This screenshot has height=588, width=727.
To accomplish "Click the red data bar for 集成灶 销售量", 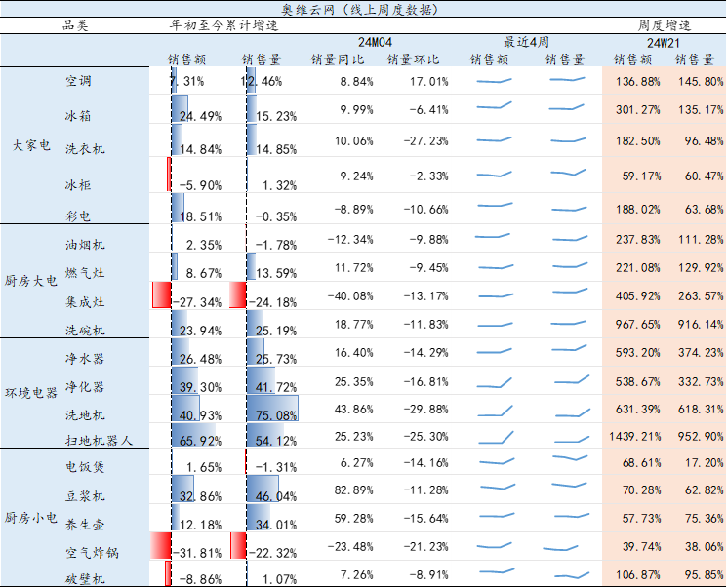I will point(238,295).
